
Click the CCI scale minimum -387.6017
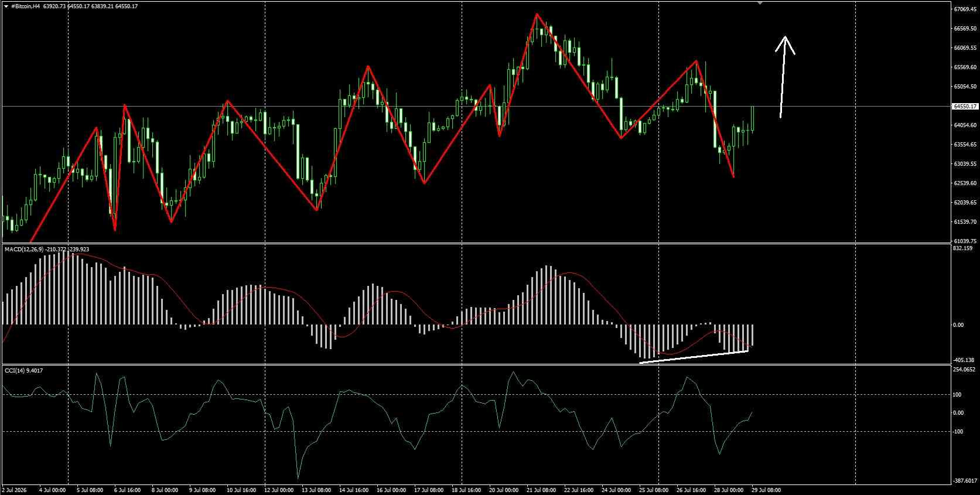pyautogui.click(x=965, y=482)
